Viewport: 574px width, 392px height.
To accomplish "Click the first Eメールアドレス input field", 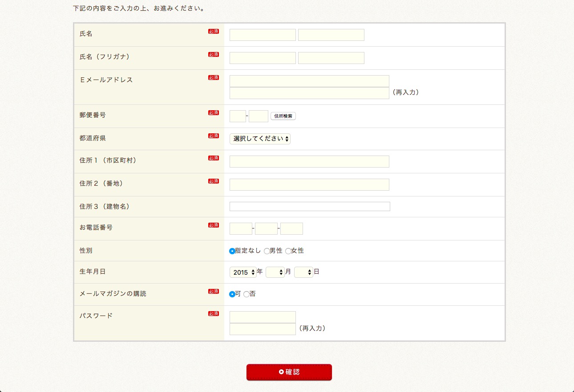I will 309,81.
